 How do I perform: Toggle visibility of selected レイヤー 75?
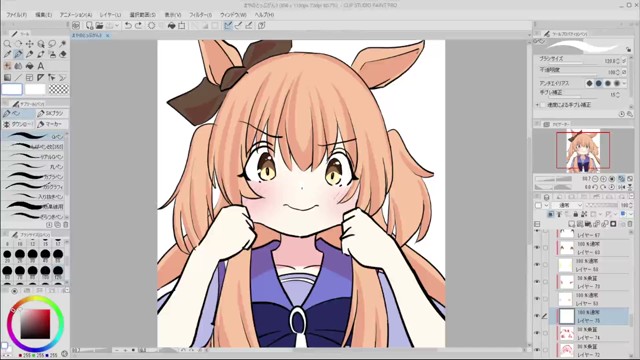click(537, 316)
